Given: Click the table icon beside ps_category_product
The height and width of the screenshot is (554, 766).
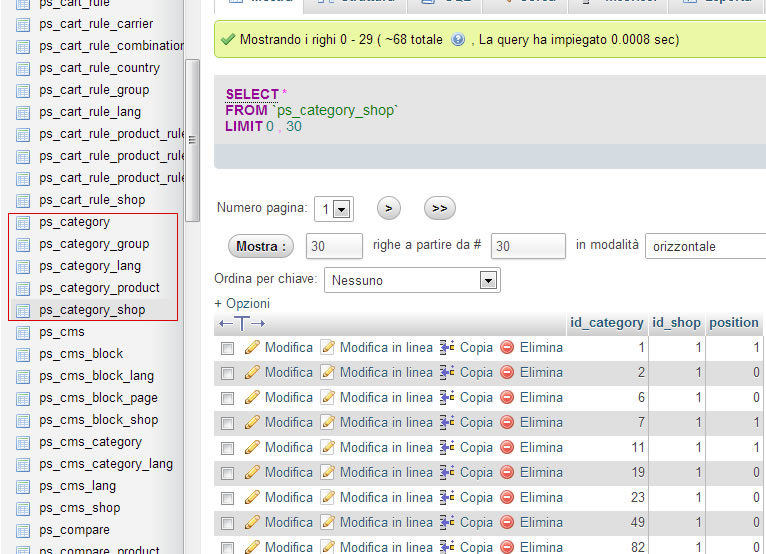Looking at the screenshot, I should [x=23, y=288].
